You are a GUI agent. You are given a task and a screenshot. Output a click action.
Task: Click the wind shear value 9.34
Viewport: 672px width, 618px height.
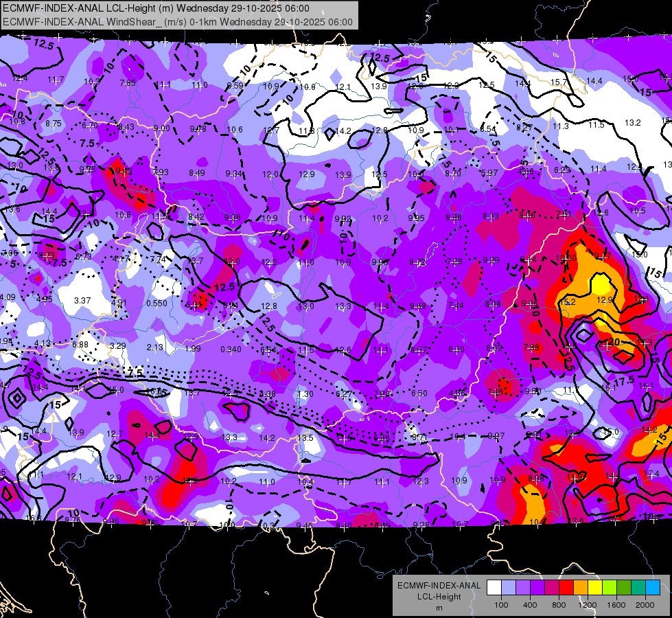234,174
